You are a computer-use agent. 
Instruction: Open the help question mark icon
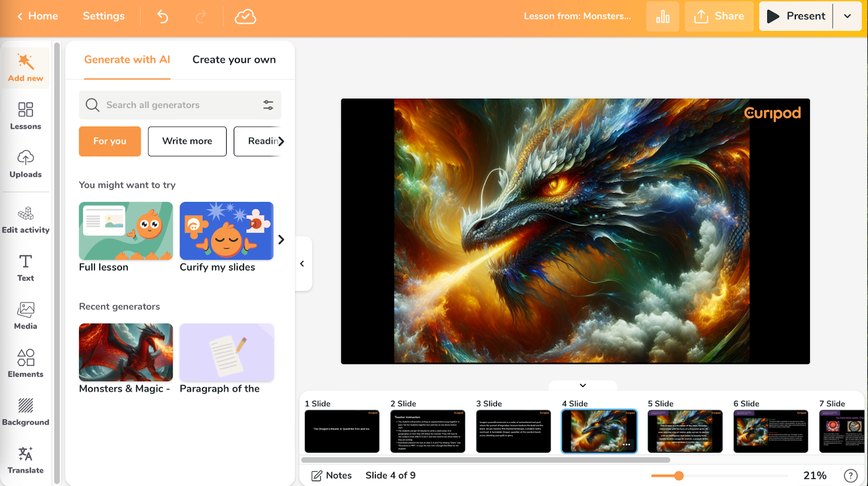point(851,476)
